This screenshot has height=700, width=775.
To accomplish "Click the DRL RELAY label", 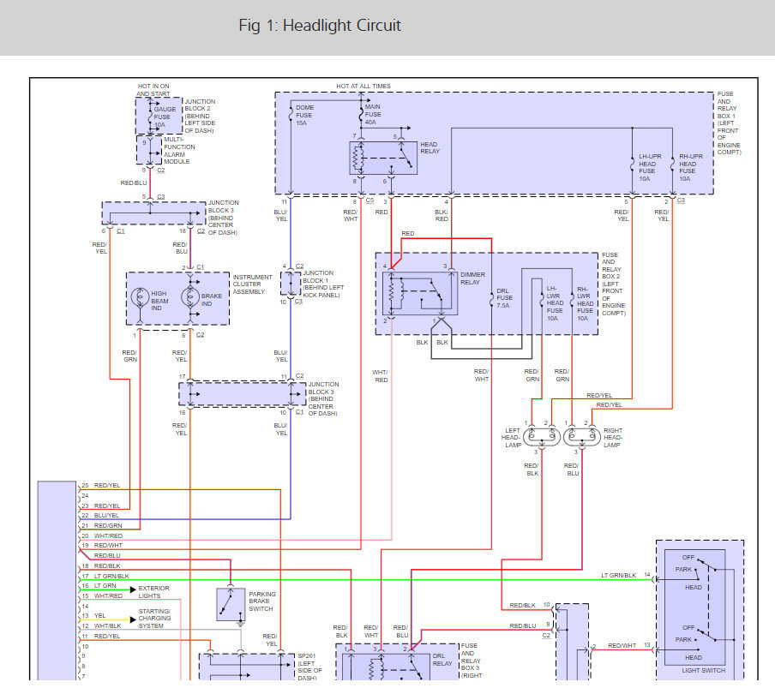I will coord(442,660).
